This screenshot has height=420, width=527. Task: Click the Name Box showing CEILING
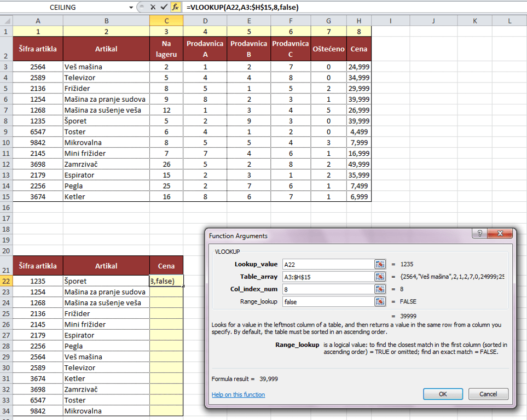pyautogui.click(x=63, y=8)
